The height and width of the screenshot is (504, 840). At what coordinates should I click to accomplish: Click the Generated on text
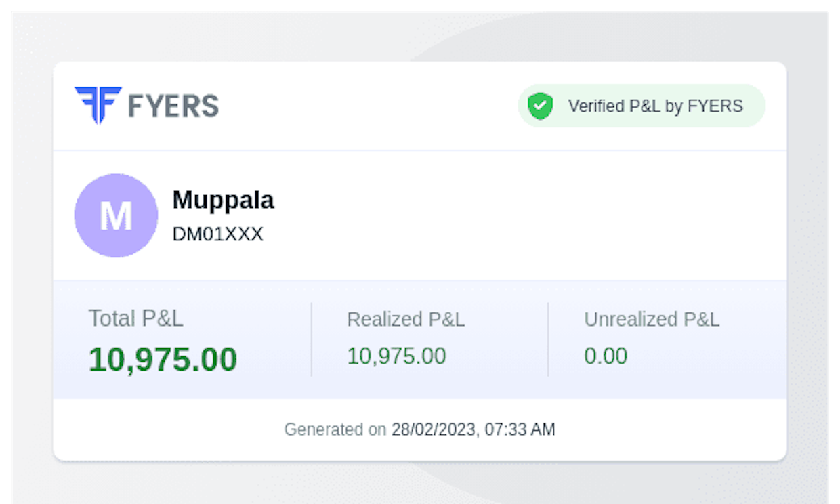[x=335, y=429]
